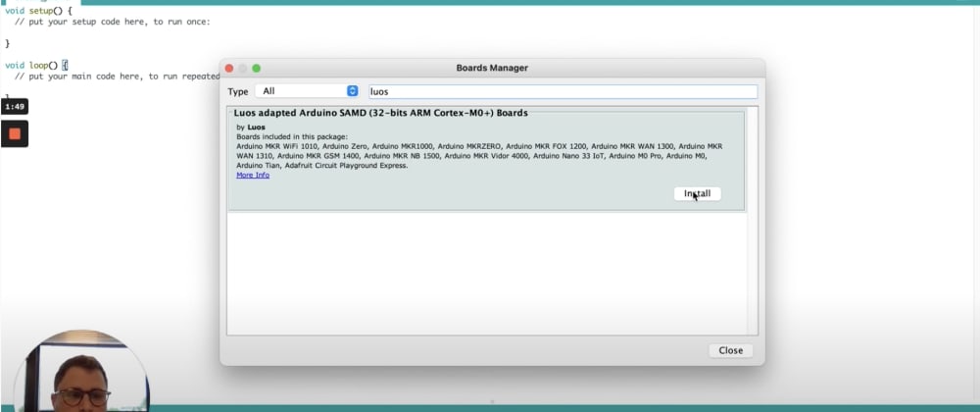Install the Luos SAMD boards package
The width and height of the screenshot is (980, 412).
tap(697, 194)
